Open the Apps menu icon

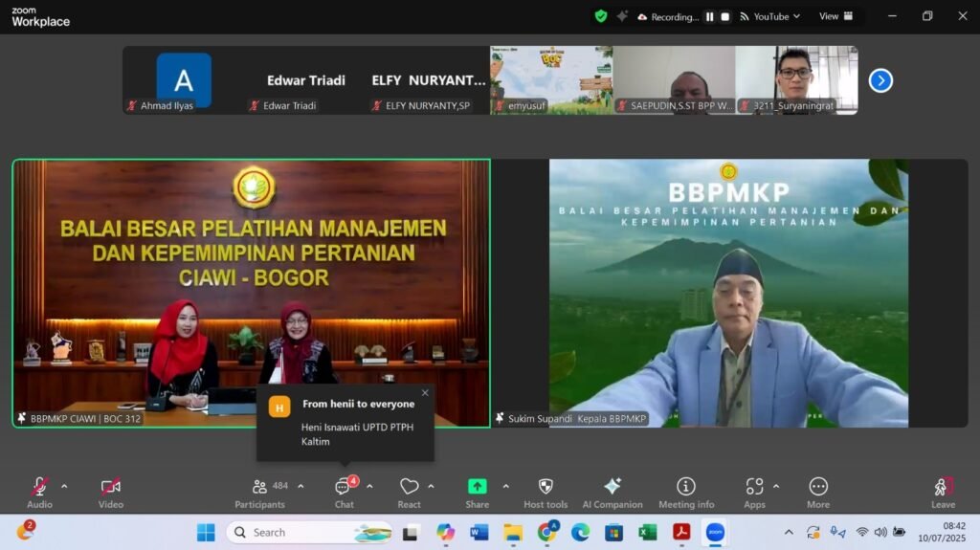(x=754, y=487)
